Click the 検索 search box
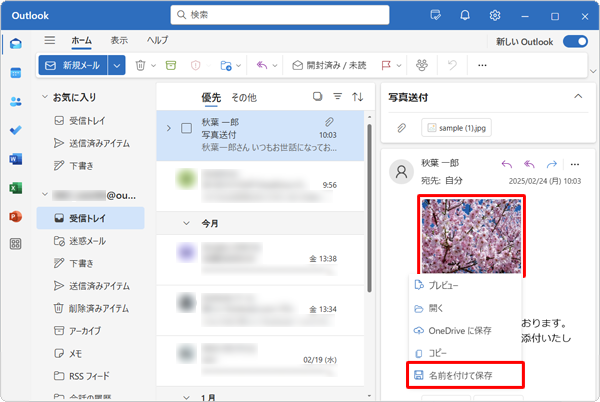Viewport: 600px width, 402px height. point(280,15)
